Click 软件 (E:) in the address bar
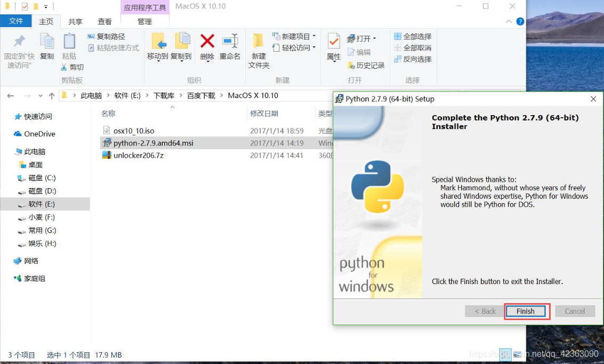 pos(127,95)
